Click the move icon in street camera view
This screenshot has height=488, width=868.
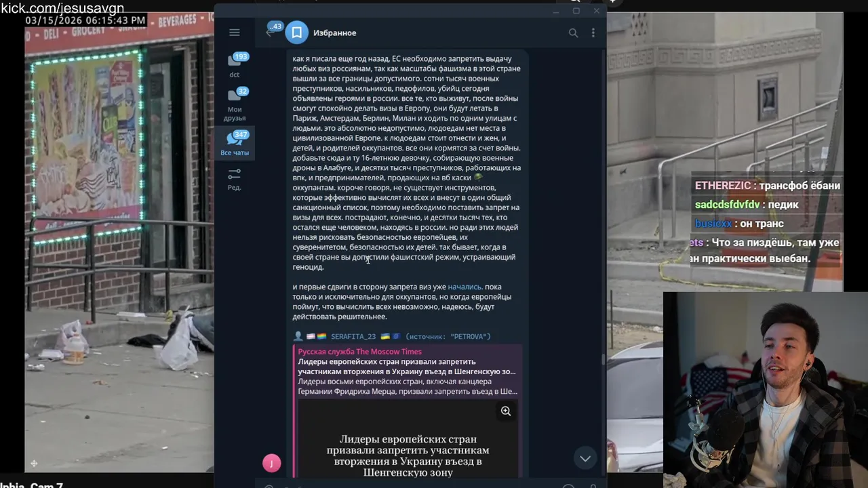(x=34, y=464)
